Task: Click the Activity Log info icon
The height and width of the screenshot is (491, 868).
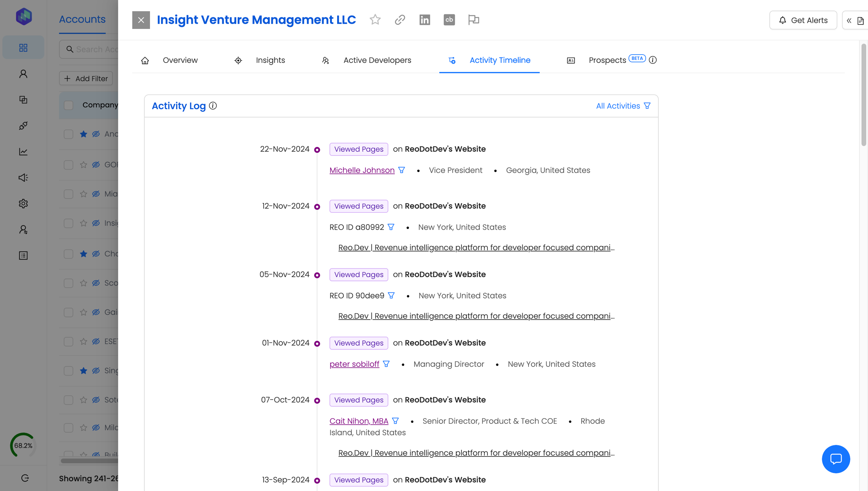Action: [213, 106]
